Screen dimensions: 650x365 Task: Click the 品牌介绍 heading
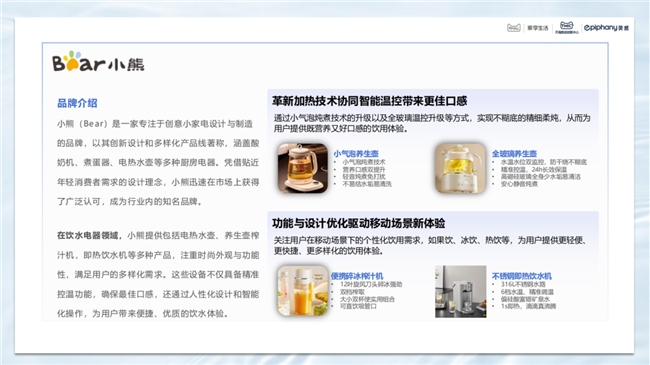[x=77, y=103]
